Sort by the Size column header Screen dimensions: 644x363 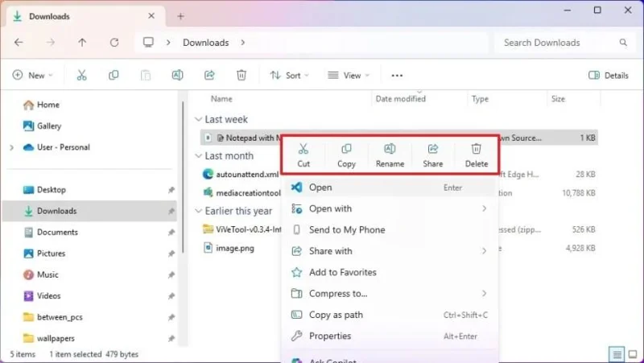(558, 98)
